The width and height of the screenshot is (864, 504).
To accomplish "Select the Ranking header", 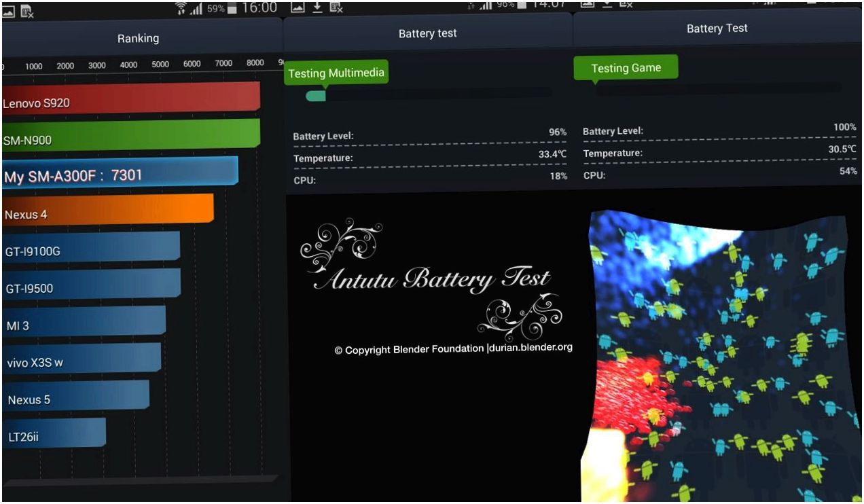I will [138, 38].
